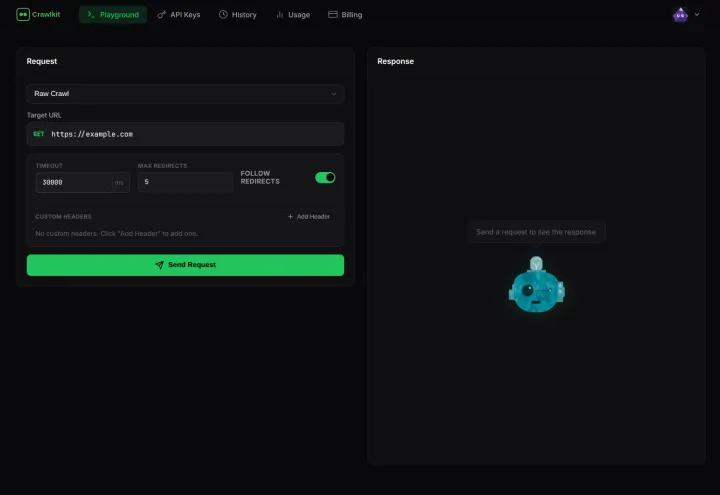720x495 pixels.
Task: Click the user avatar icon
Action: 680,15
